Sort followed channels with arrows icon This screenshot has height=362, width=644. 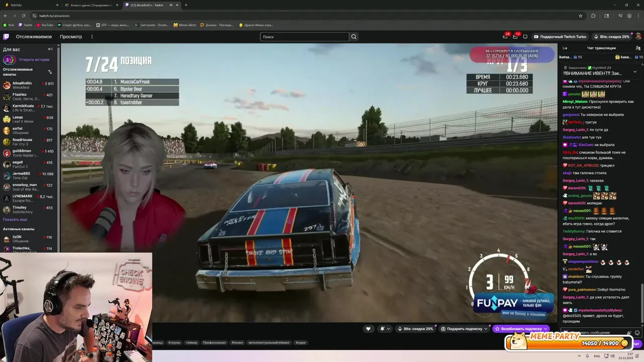pyautogui.click(x=50, y=72)
